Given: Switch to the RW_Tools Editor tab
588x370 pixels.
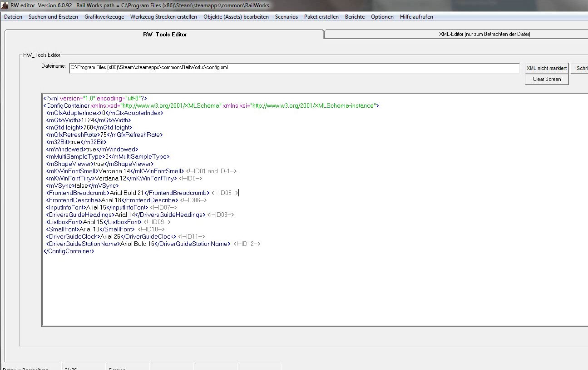Looking at the screenshot, I should (x=165, y=35).
